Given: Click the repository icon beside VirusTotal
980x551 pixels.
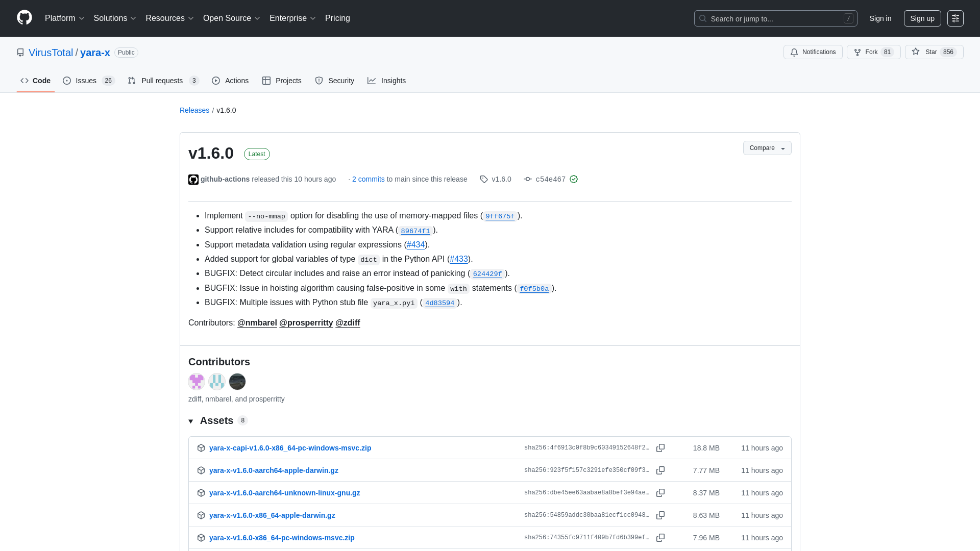Looking at the screenshot, I should click(20, 53).
